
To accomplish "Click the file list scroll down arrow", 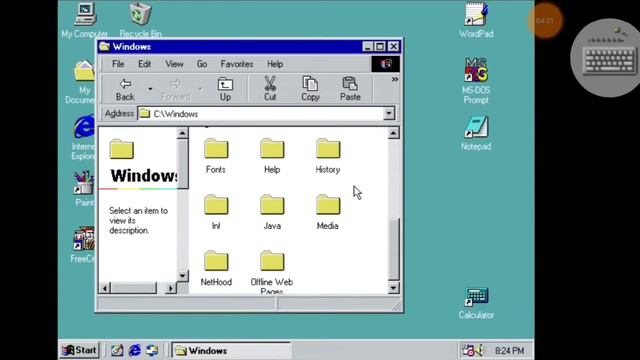I will tap(393, 288).
